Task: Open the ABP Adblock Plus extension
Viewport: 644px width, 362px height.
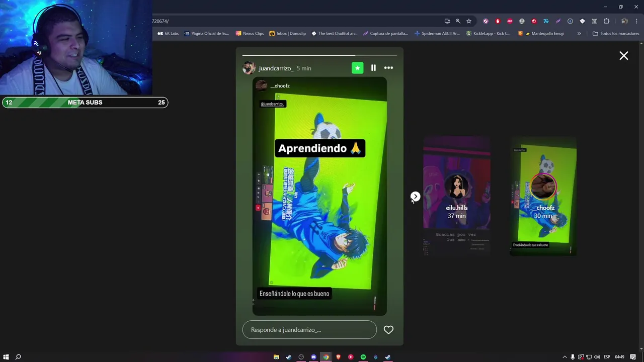Action: (x=510, y=21)
